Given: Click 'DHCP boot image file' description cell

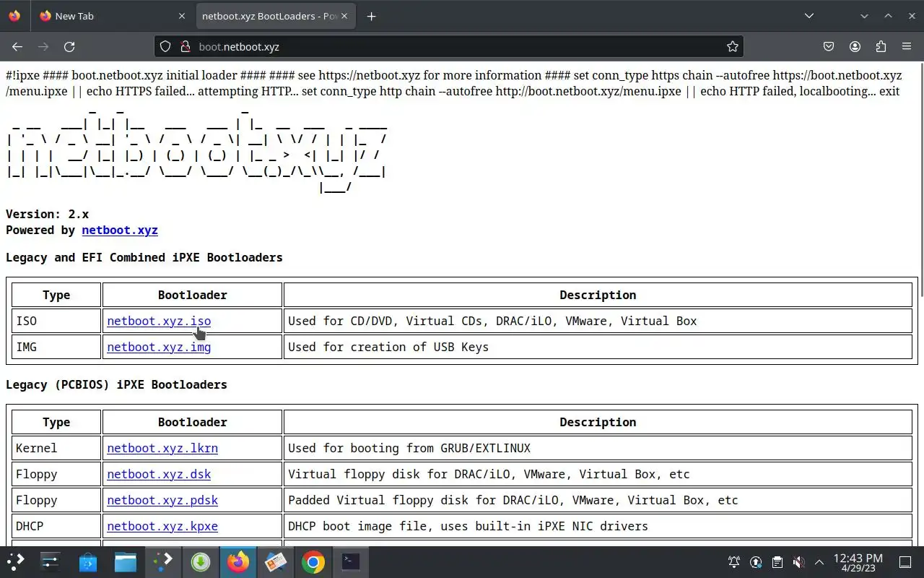Looking at the screenshot, I should pos(598,526).
